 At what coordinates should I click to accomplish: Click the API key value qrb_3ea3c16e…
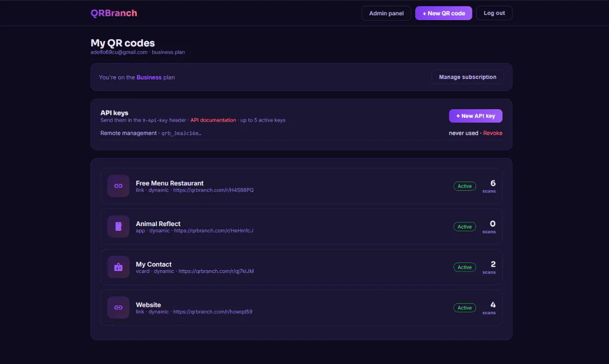[182, 133]
